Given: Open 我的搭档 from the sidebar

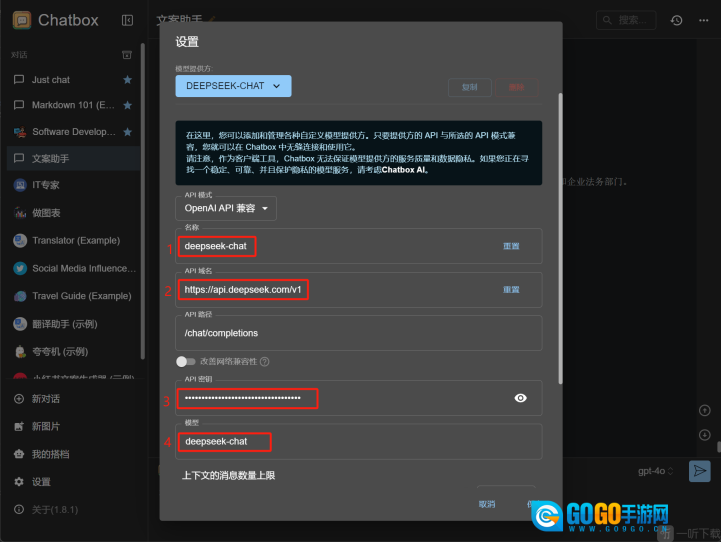Looking at the screenshot, I should 50,454.
